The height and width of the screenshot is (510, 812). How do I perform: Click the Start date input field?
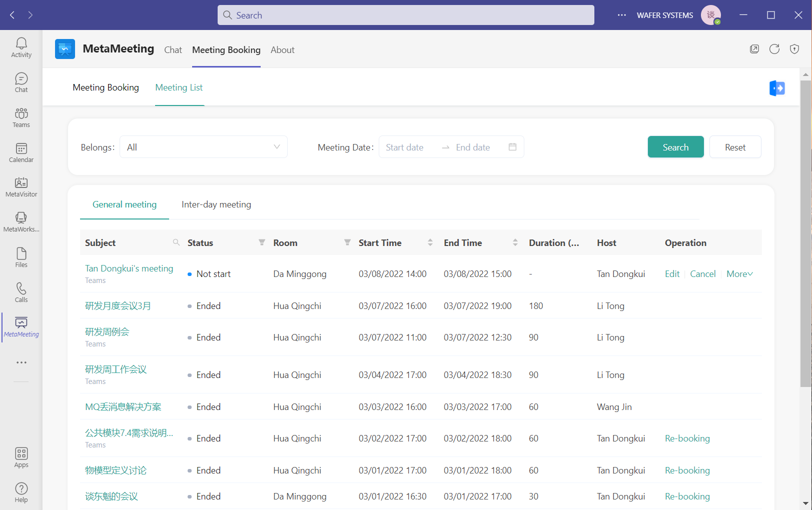tap(405, 147)
